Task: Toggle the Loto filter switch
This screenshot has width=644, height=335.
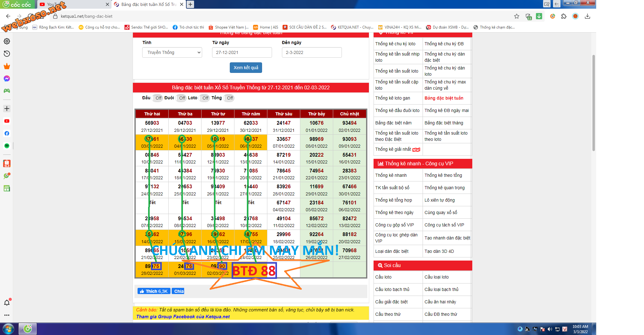Action: click(205, 98)
